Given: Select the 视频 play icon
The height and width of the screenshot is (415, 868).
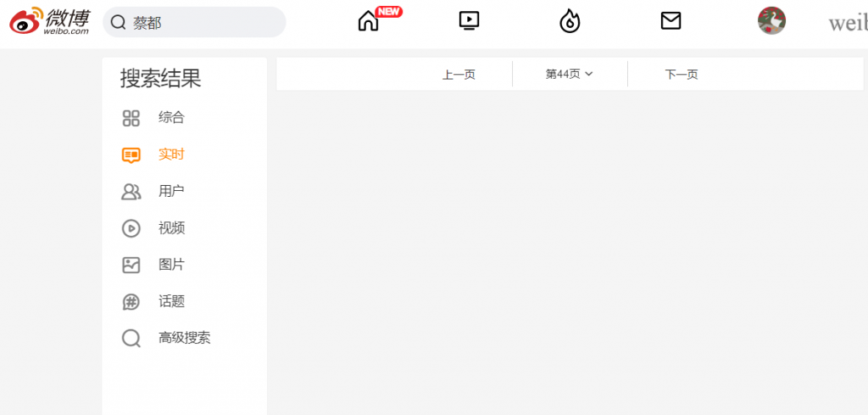Looking at the screenshot, I should [x=131, y=228].
